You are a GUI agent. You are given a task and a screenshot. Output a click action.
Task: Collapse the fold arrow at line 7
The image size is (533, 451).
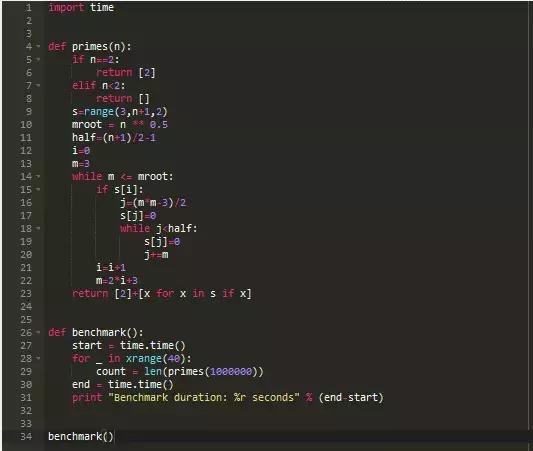point(38,85)
